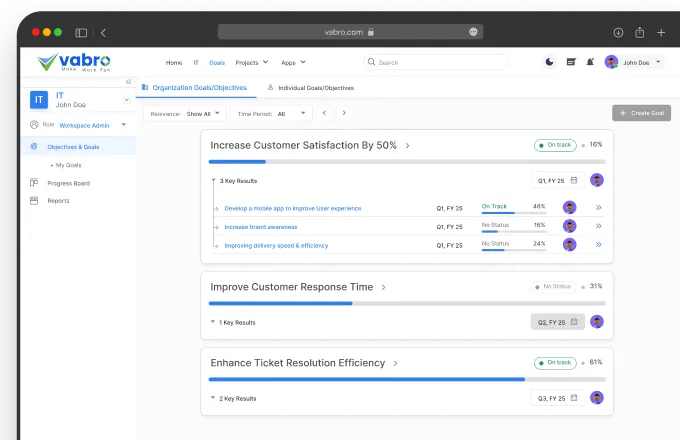Go to next time period arrow
The height and width of the screenshot is (440, 680).
click(343, 113)
